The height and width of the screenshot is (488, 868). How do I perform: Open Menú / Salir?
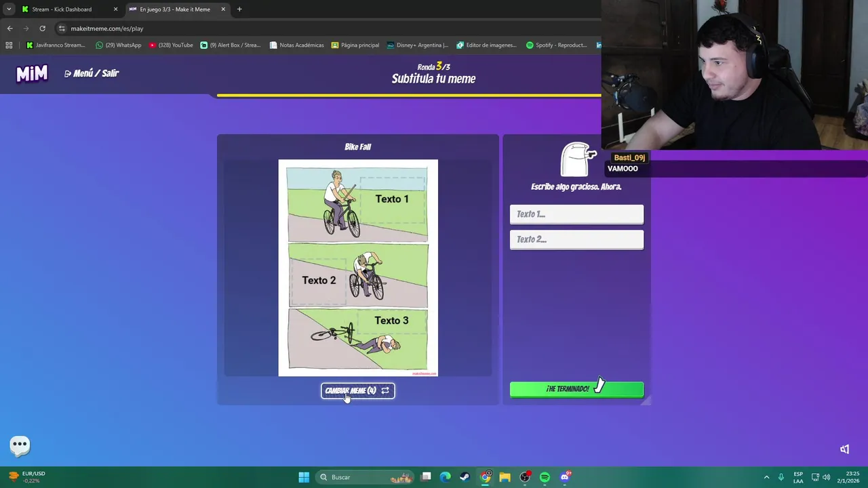click(x=92, y=73)
